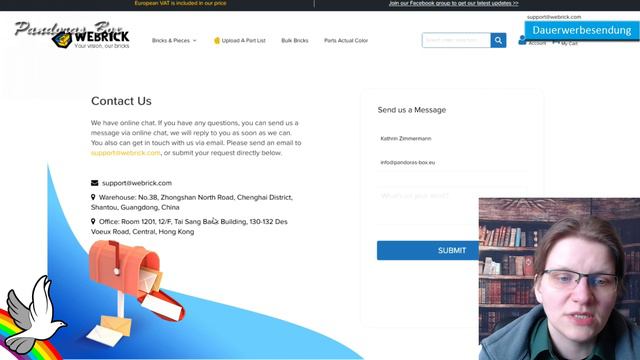The height and width of the screenshot is (360, 640).
Task: Open the Webrick logo home link
Action: click(x=91, y=40)
